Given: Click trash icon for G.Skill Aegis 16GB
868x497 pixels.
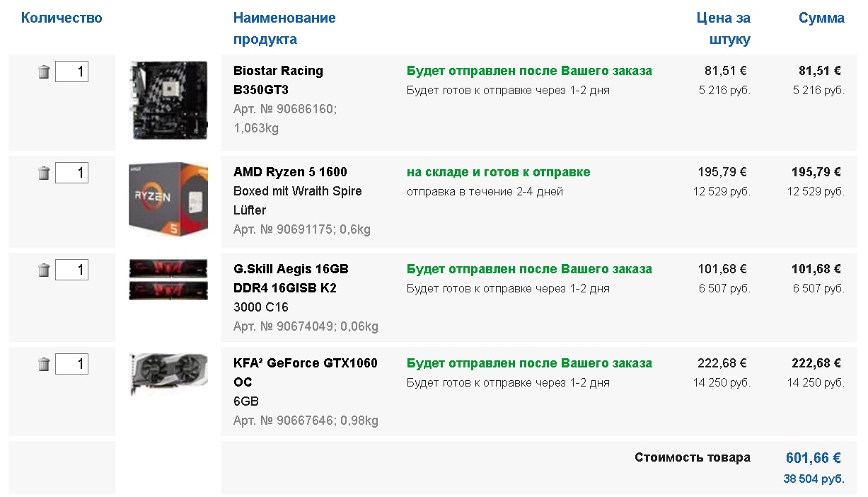Looking at the screenshot, I should [44, 270].
